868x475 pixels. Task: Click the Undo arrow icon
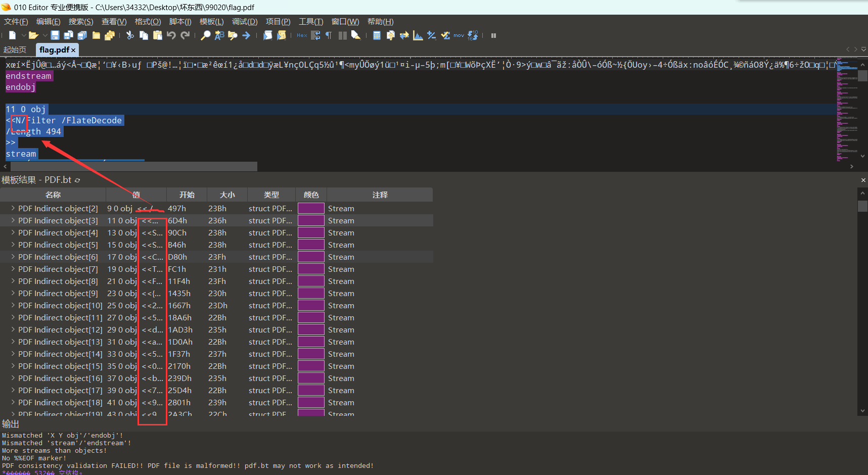[171, 35]
